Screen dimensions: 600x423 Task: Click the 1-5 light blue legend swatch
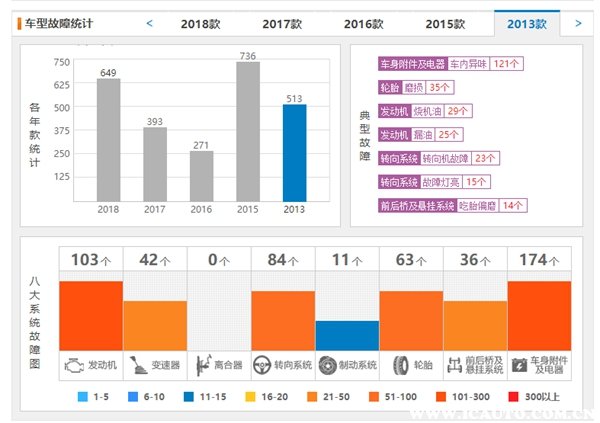(86, 398)
